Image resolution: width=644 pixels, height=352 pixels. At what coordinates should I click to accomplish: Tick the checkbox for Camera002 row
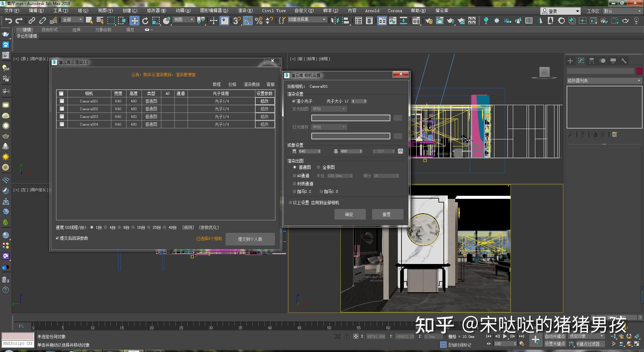[62, 109]
